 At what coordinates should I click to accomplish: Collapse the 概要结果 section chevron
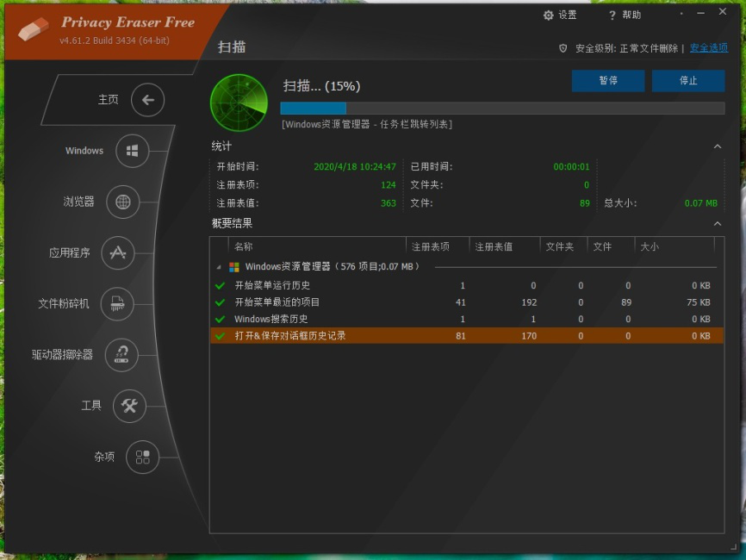pos(718,224)
